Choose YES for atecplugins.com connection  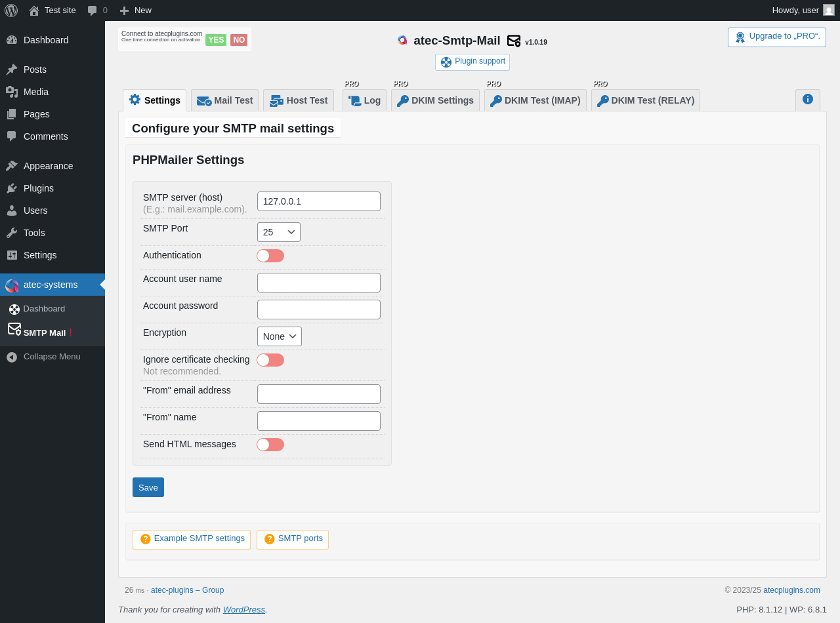[x=216, y=40]
